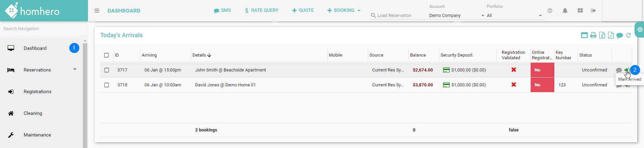The width and height of the screenshot is (644, 148).
Task: Click the Quote button
Action: (x=303, y=10)
